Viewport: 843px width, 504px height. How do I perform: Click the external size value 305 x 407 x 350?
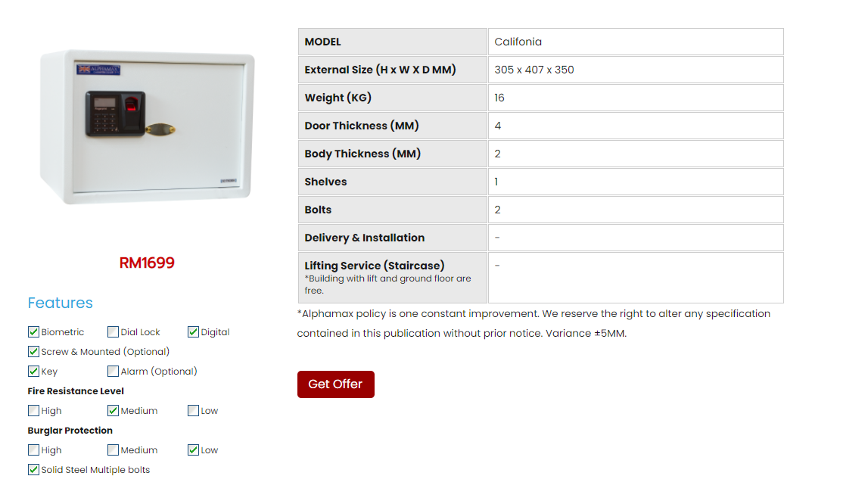click(534, 70)
